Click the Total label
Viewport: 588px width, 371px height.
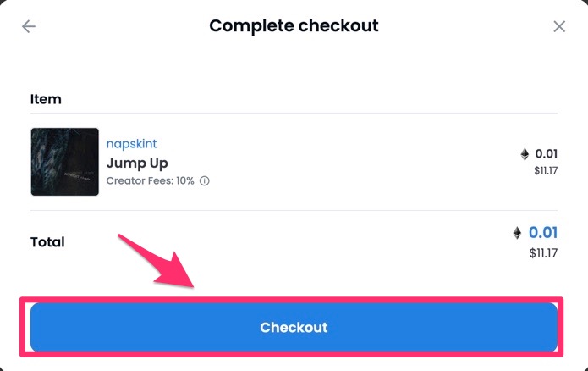pyautogui.click(x=47, y=241)
